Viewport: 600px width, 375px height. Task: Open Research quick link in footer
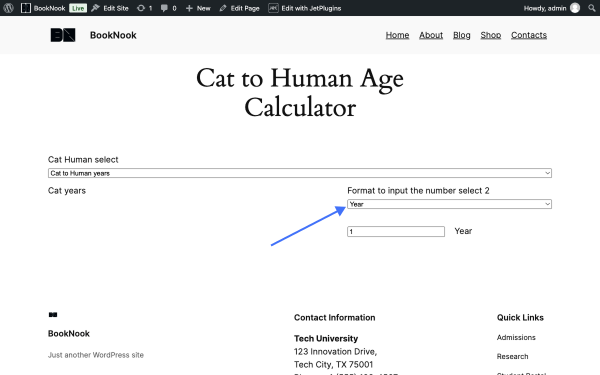click(x=512, y=356)
